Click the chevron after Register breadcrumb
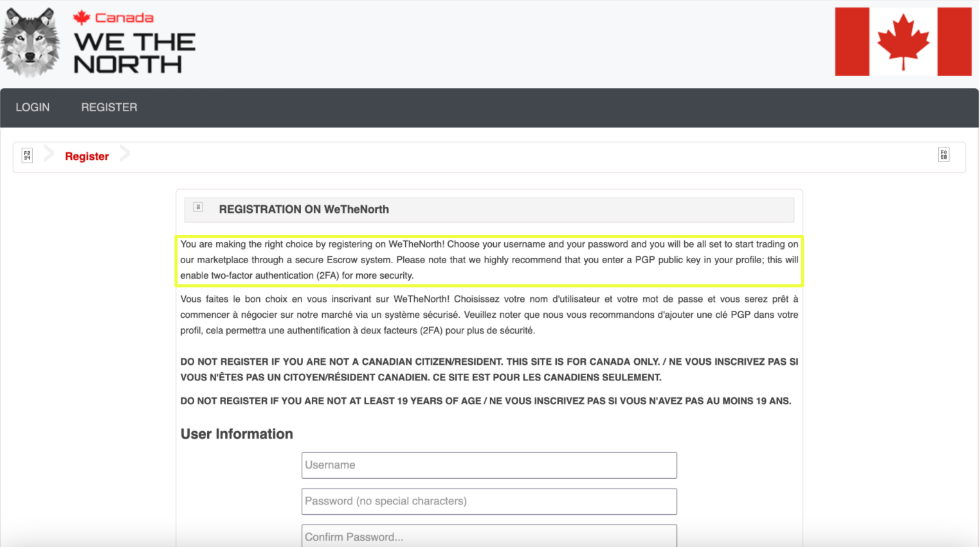 click(x=125, y=154)
